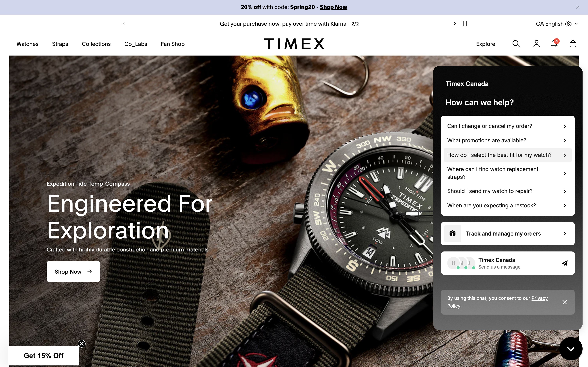Close the privacy policy consent notice
588x367 pixels.
coord(565,302)
